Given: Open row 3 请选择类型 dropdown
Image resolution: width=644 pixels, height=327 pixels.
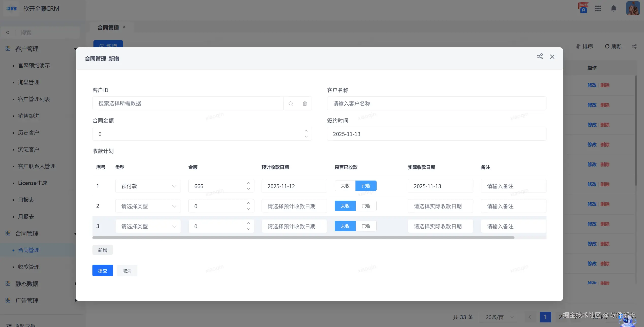Looking at the screenshot, I should 148,226.
